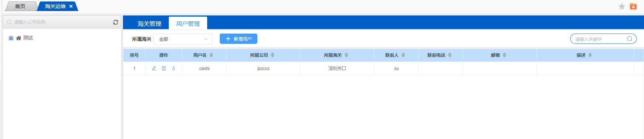Sort by 用户名 column arrows
Screen dimensions: 644x139
point(211,55)
